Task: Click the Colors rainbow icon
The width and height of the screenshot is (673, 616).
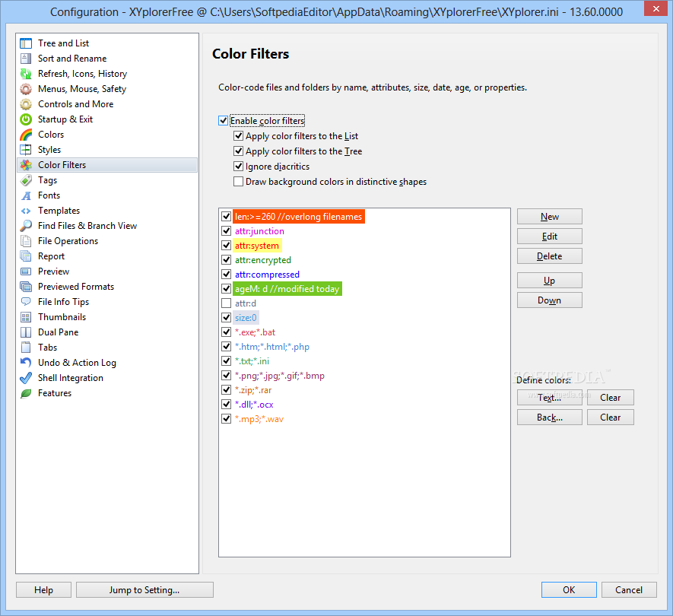Action: pyautogui.click(x=26, y=135)
